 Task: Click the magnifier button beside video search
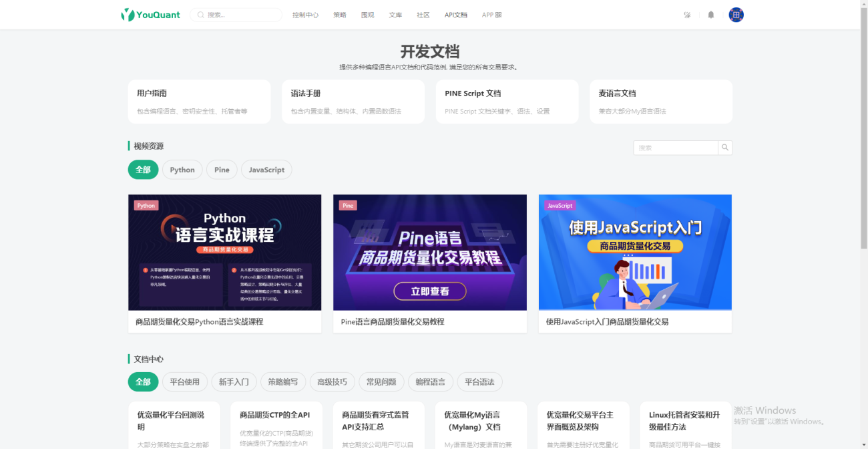pyautogui.click(x=725, y=148)
